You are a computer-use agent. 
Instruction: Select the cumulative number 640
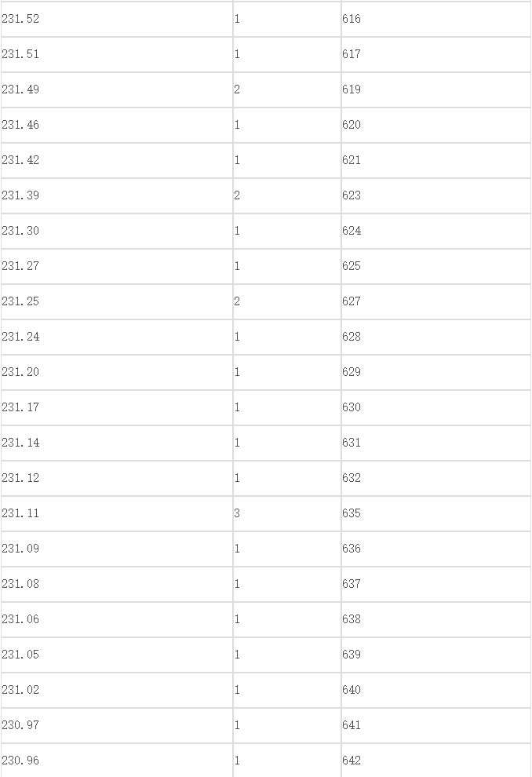click(436, 691)
